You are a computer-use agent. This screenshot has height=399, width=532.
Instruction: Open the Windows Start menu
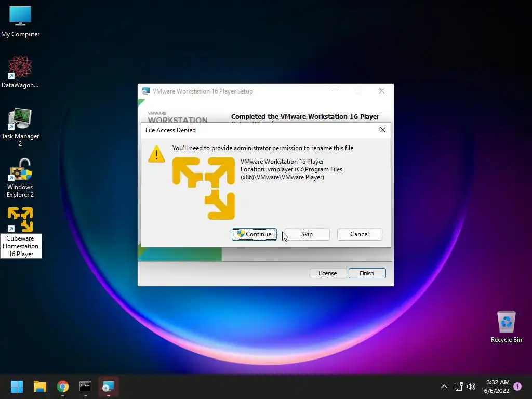17,387
